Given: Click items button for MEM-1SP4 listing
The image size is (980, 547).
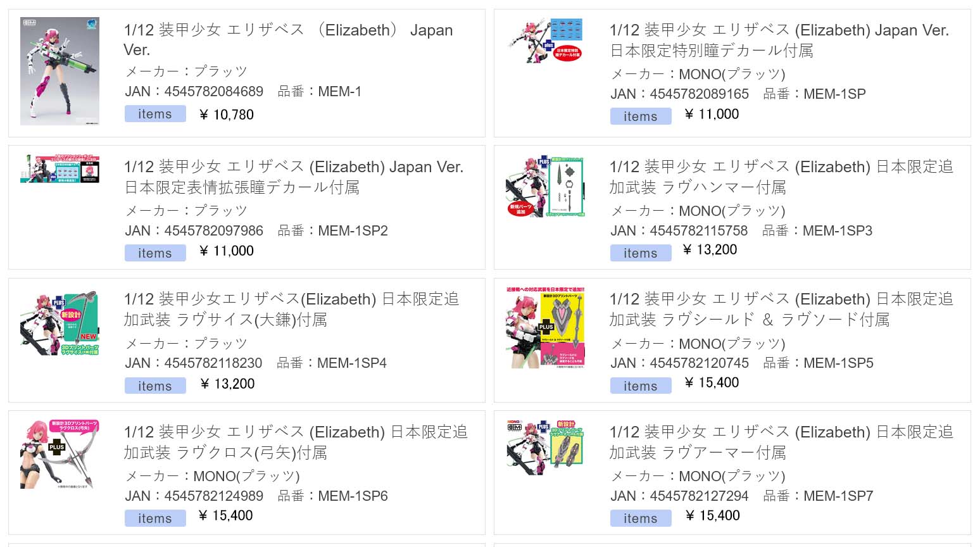Looking at the screenshot, I should tap(155, 386).
